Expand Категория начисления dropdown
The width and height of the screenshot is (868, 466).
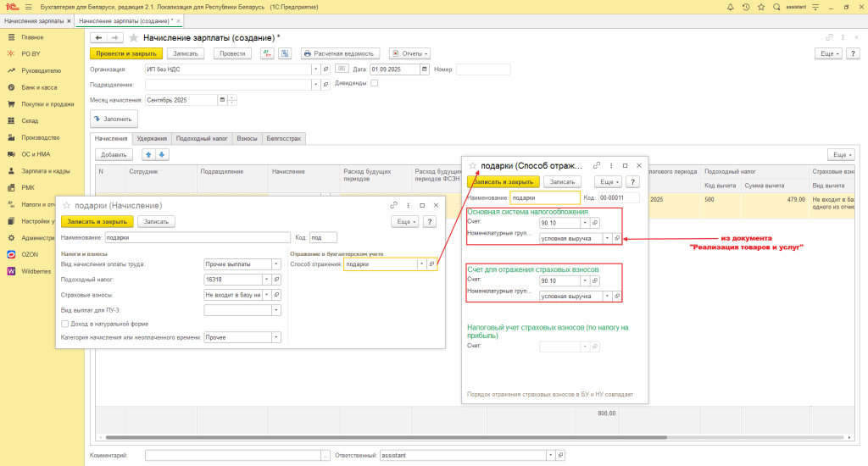[x=276, y=337]
